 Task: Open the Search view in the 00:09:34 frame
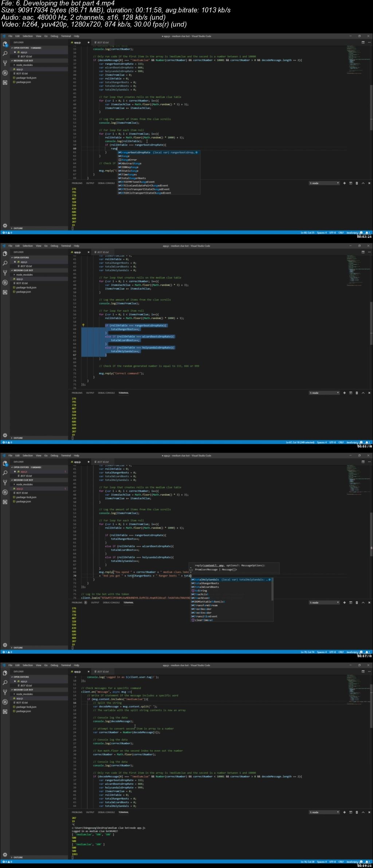(5, 683)
